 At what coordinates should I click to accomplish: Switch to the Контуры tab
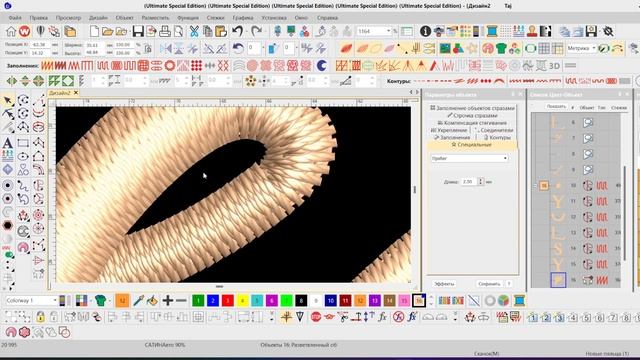(497, 138)
